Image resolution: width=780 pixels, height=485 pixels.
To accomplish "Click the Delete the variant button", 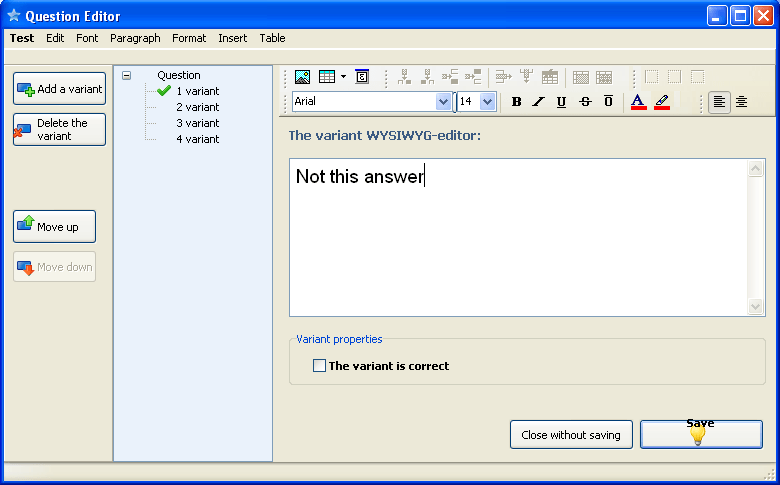I will 60,129.
